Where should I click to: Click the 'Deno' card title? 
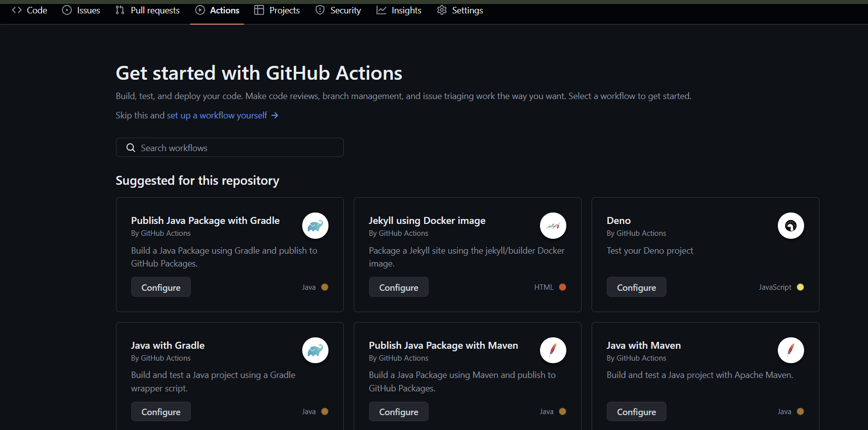coord(619,220)
